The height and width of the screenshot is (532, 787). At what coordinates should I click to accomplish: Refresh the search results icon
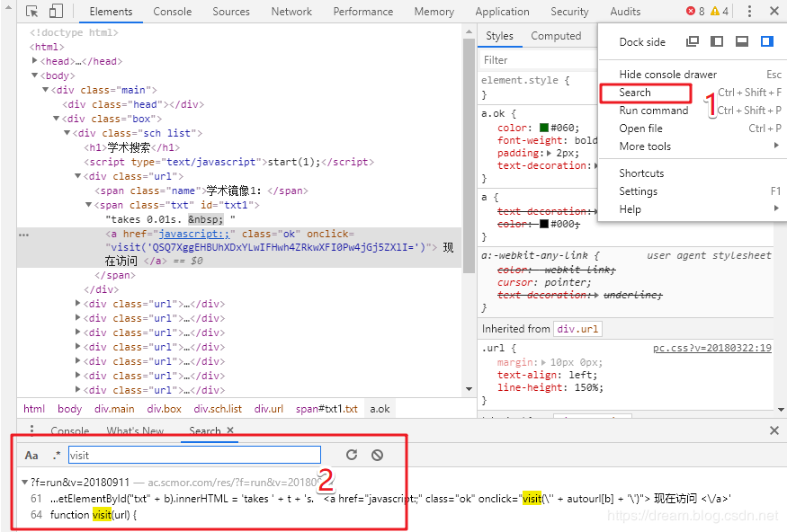[x=352, y=455]
